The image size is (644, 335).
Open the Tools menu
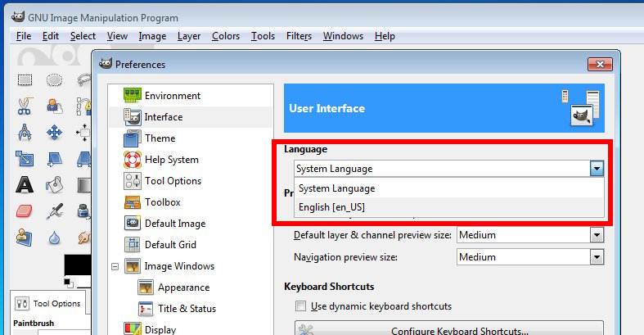[263, 36]
